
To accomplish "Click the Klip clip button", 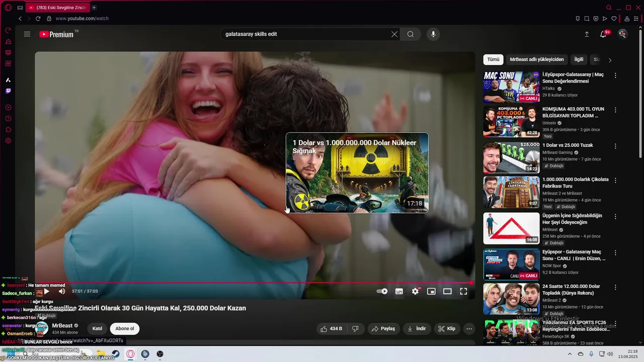I will click(447, 329).
